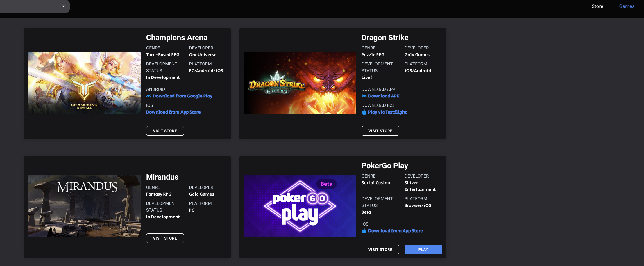The image size is (644, 266).
Task: Click Apple icon beside PokerGo App Store link
Action: 364,231
